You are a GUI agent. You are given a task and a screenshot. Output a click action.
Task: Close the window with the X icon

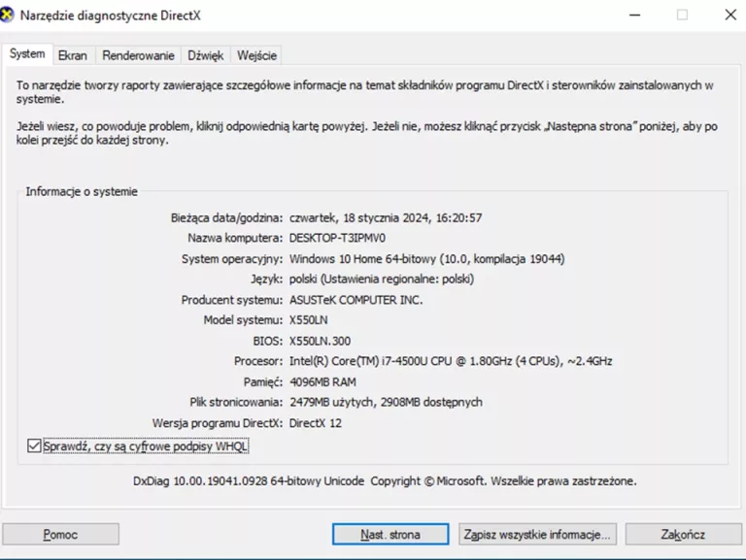[x=729, y=15]
